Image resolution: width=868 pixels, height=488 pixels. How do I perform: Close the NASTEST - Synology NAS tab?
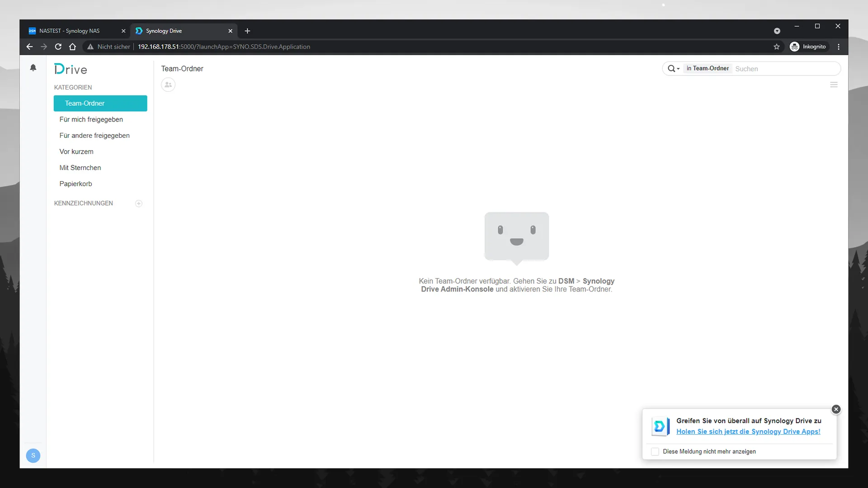123,31
